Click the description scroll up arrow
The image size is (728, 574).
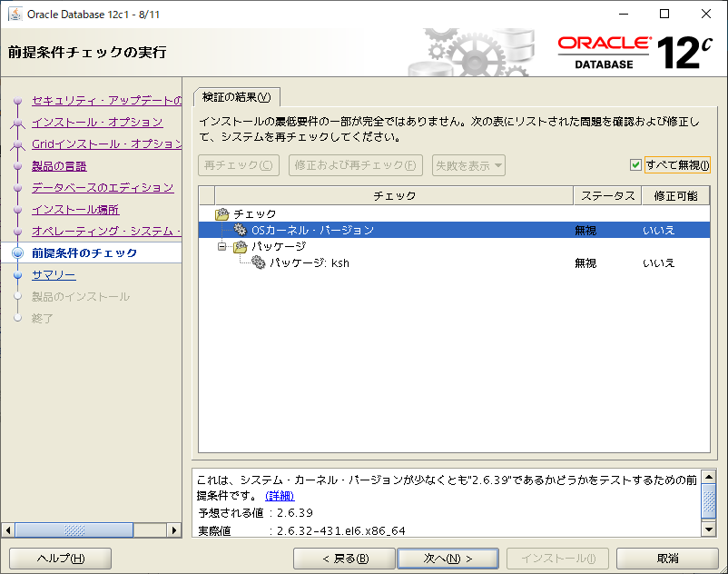[x=709, y=477]
